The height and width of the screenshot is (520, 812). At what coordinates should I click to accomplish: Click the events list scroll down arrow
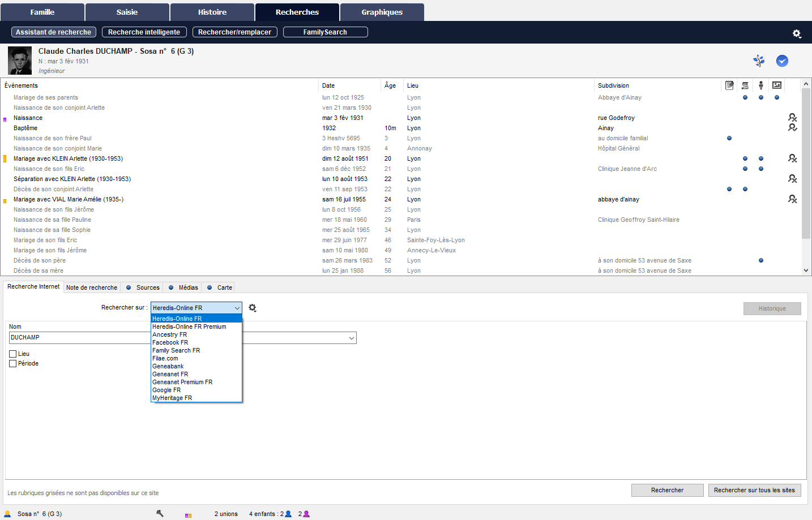[x=806, y=270]
